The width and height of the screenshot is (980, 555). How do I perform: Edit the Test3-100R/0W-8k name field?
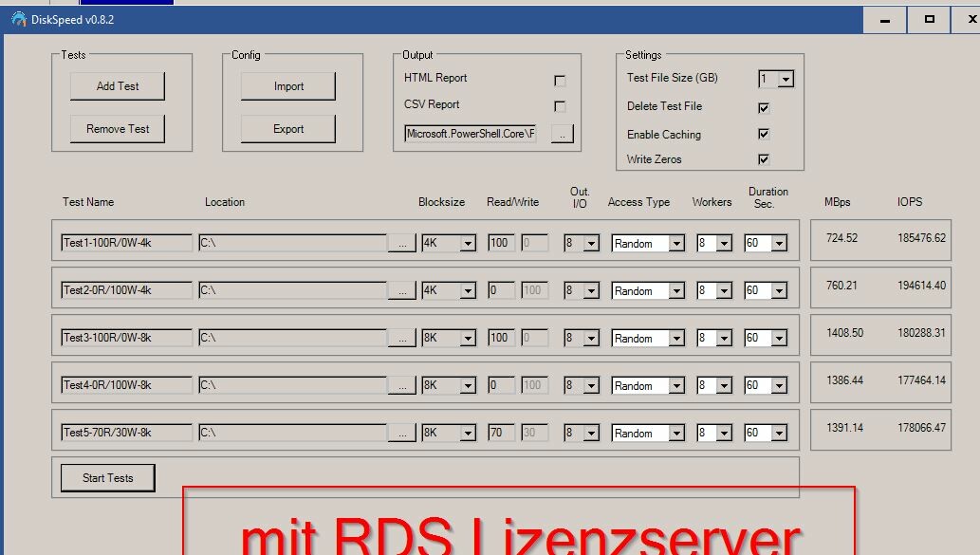126,338
